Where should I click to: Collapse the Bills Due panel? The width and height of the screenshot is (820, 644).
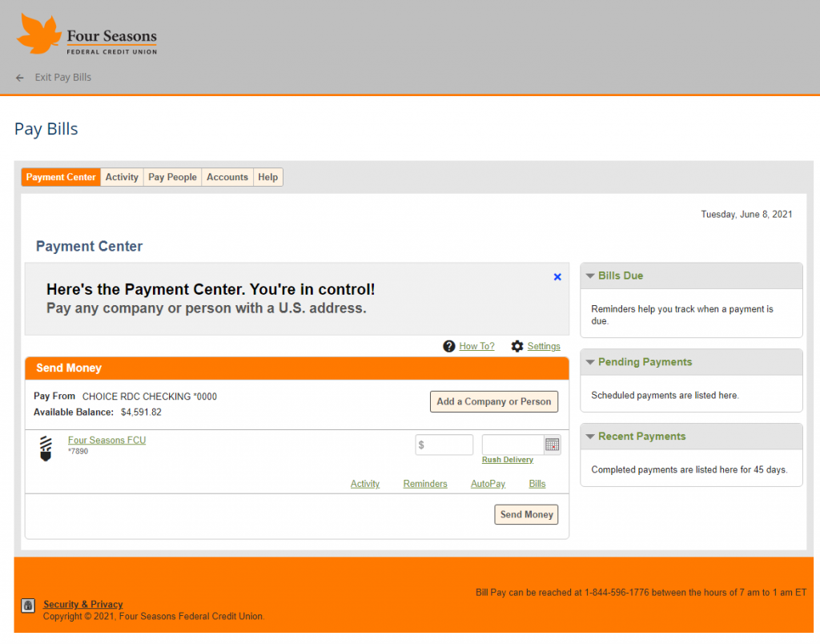click(590, 276)
